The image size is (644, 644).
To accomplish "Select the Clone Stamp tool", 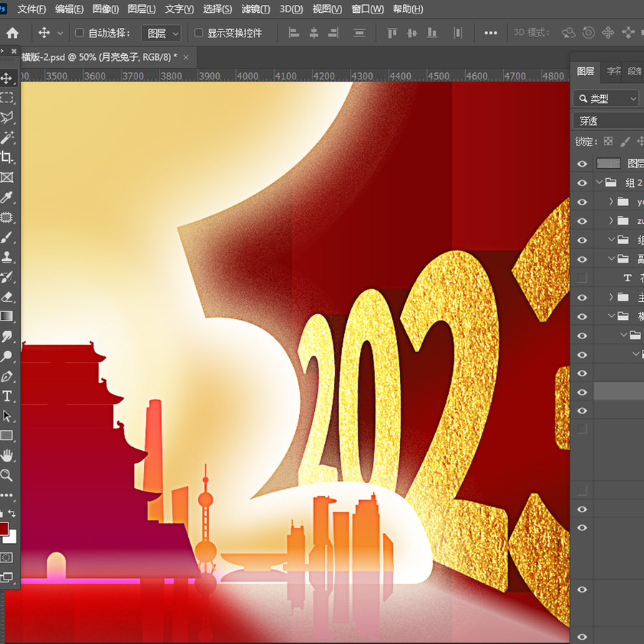I will click(x=6, y=257).
